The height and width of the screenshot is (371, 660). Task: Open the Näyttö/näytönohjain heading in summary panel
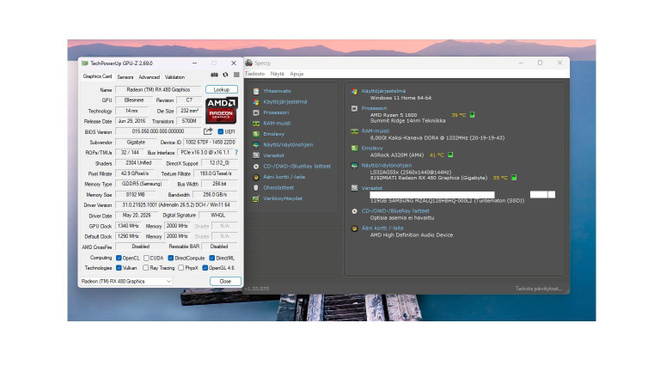pyautogui.click(x=386, y=165)
